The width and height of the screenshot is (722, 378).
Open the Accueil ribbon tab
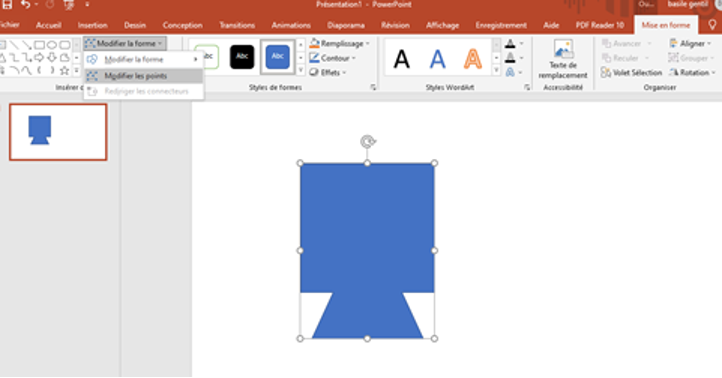(x=48, y=25)
